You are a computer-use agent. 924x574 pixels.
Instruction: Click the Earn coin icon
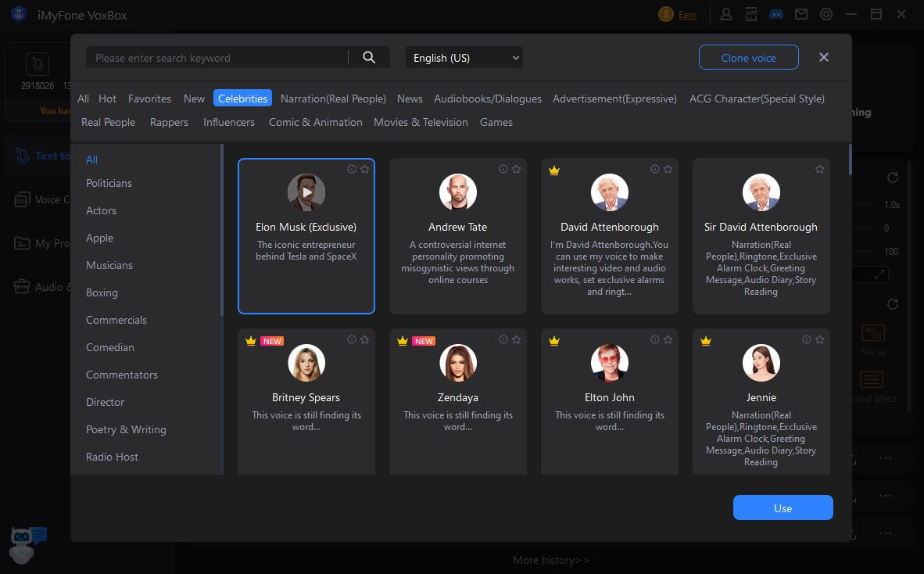[x=666, y=14]
